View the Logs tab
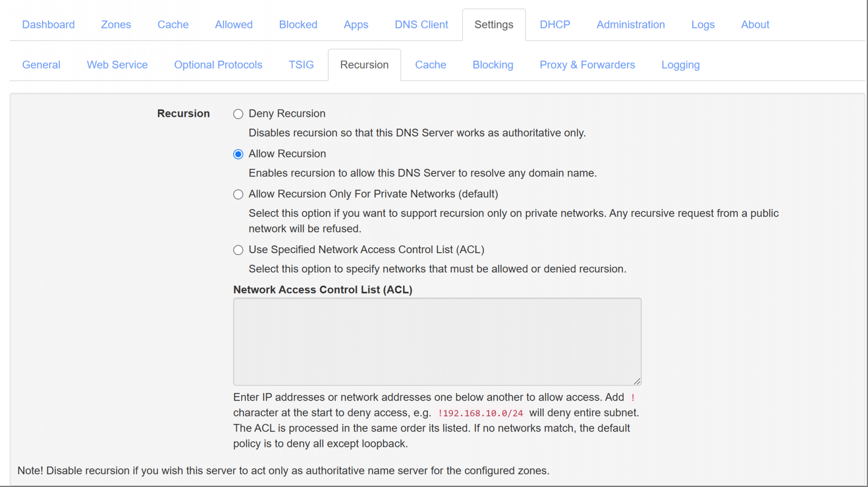Viewport: 868px width, 487px height. pos(702,24)
